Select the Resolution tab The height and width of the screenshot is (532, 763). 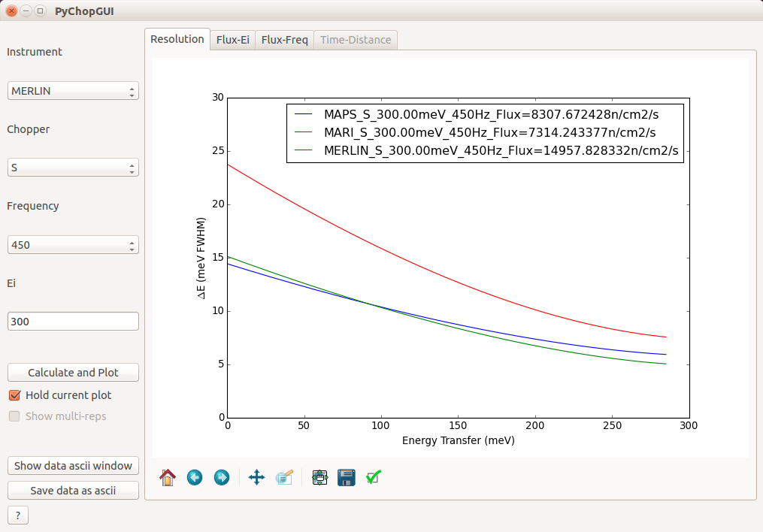[x=177, y=39]
